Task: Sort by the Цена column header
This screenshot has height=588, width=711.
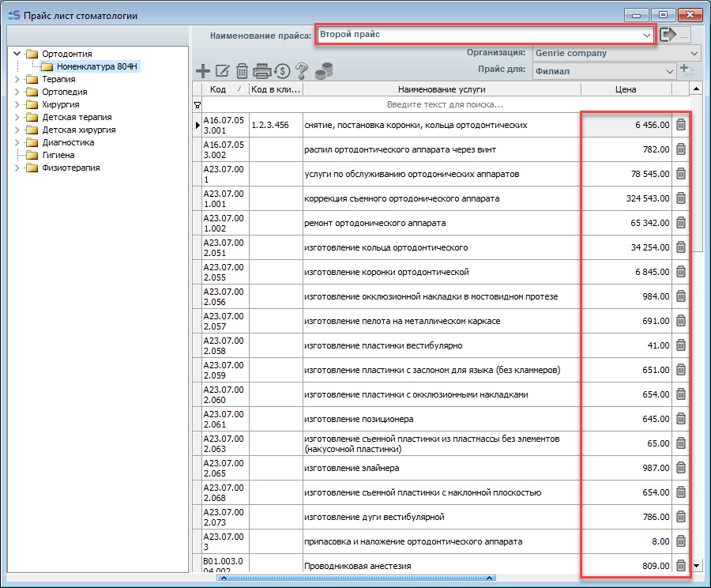Action: [x=625, y=89]
